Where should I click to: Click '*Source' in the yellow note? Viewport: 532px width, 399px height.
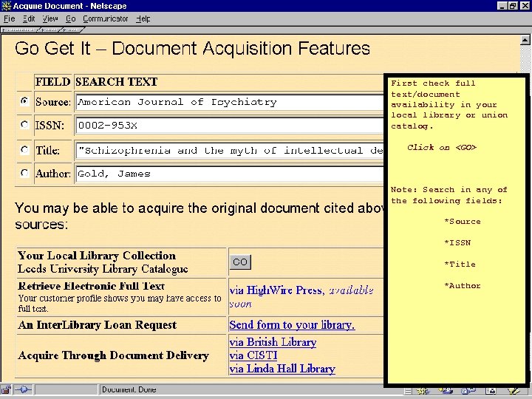(x=463, y=222)
